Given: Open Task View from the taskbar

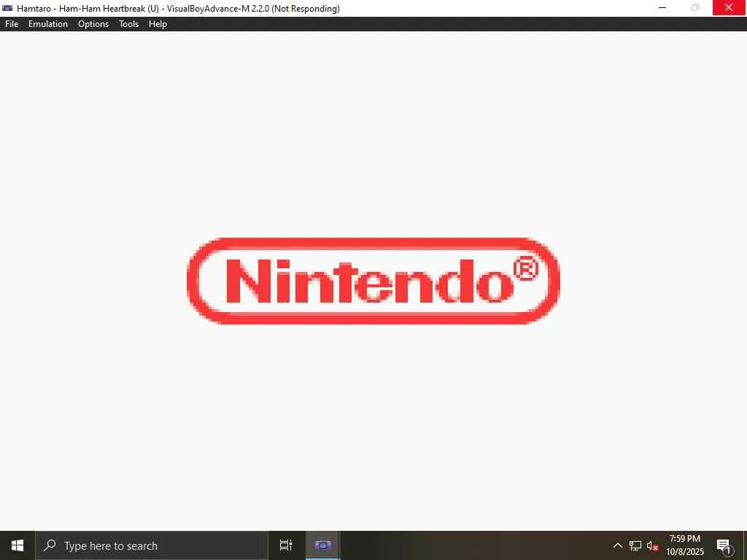Looking at the screenshot, I should (x=286, y=545).
